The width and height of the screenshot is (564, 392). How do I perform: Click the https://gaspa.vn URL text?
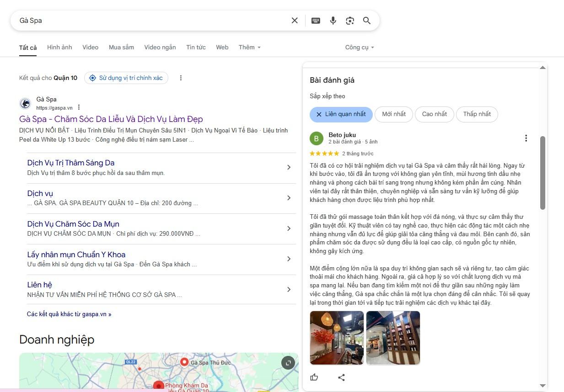pos(54,108)
